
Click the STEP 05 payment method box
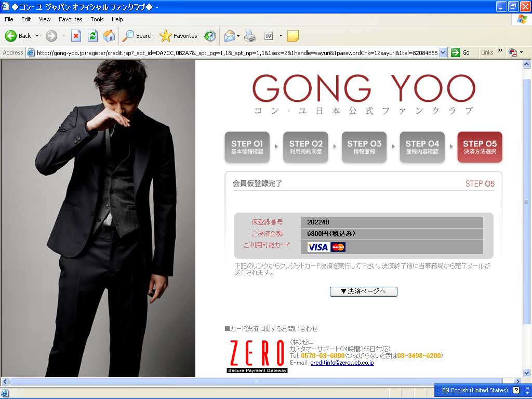pos(480,147)
